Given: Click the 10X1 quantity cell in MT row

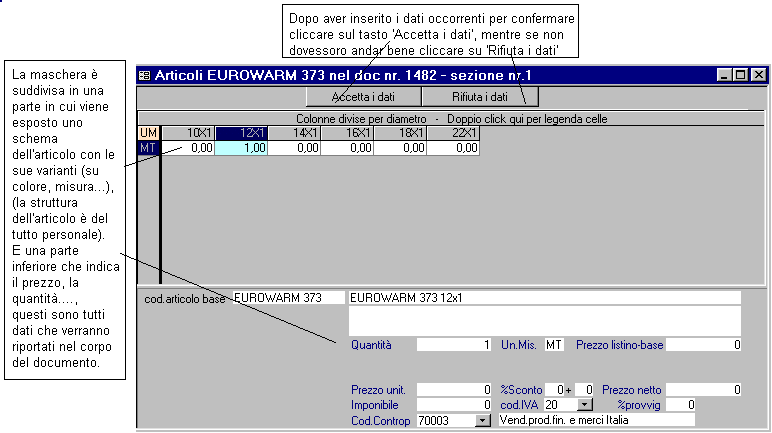Looking at the screenshot, I should click(188, 148).
